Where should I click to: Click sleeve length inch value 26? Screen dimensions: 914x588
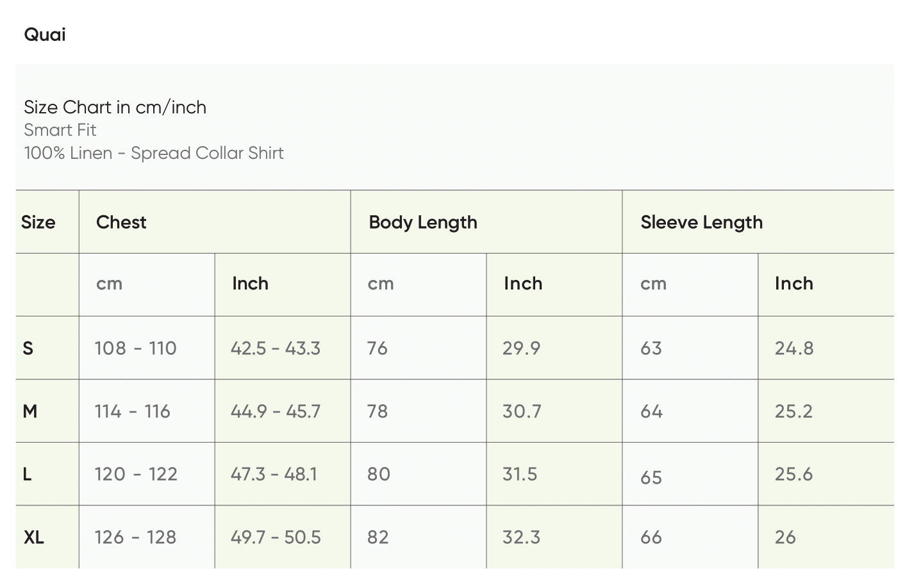pyautogui.click(x=785, y=537)
